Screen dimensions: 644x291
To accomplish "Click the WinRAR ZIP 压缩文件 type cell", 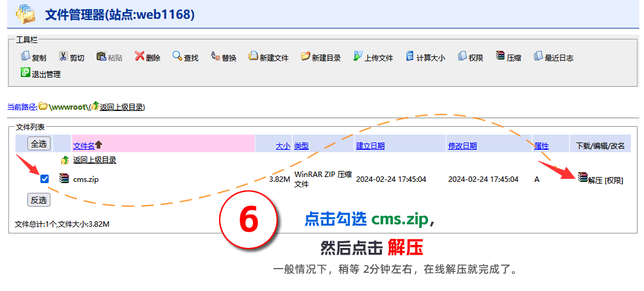I will [323, 179].
